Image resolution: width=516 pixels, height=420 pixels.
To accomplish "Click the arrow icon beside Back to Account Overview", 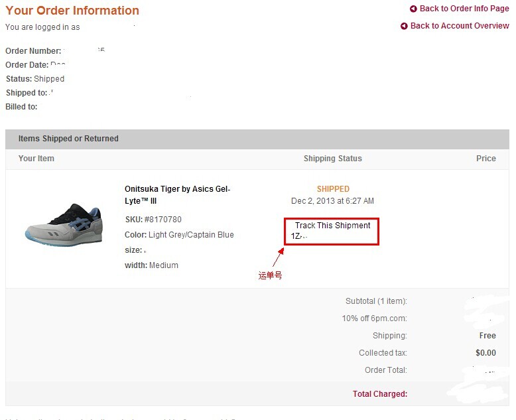I will (x=404, y=27).
